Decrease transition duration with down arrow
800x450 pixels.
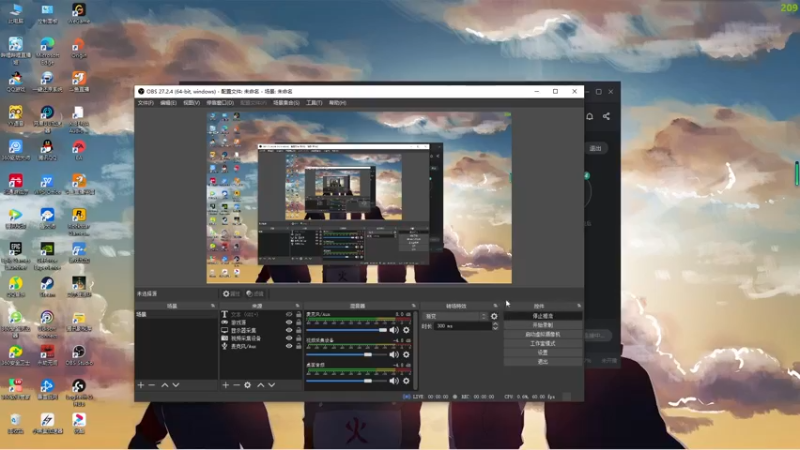(495, 328)
